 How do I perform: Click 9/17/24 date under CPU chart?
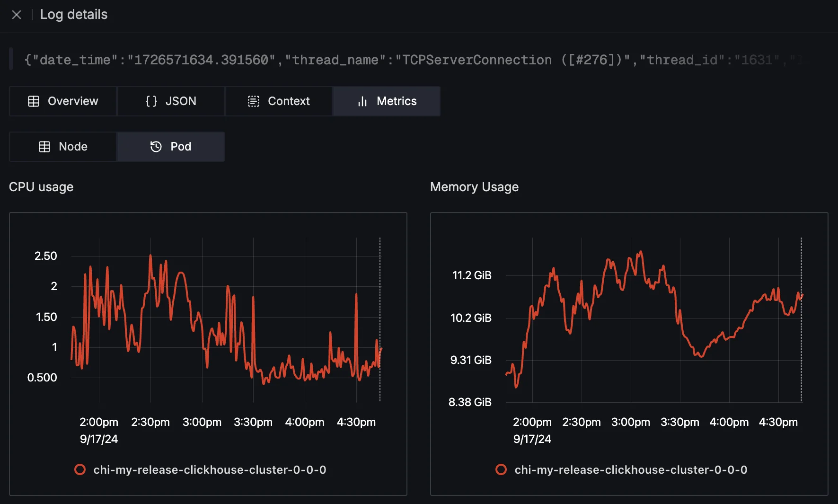(x=99, y=439)
